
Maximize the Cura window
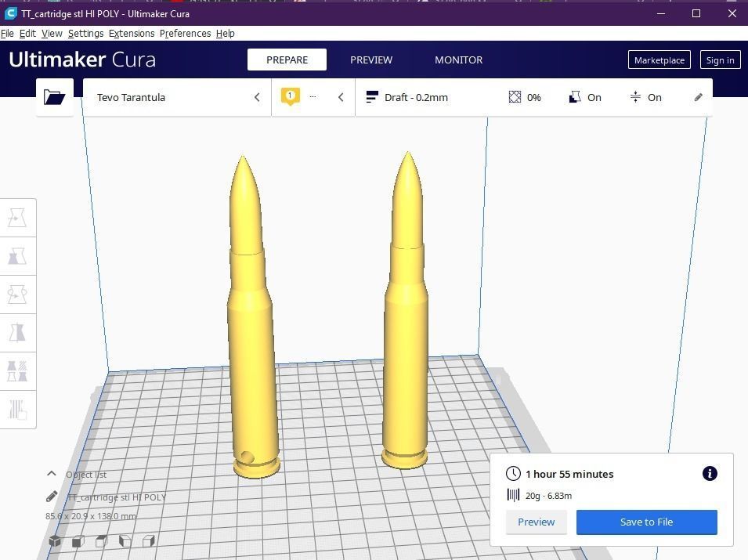(x=696, y=13)
